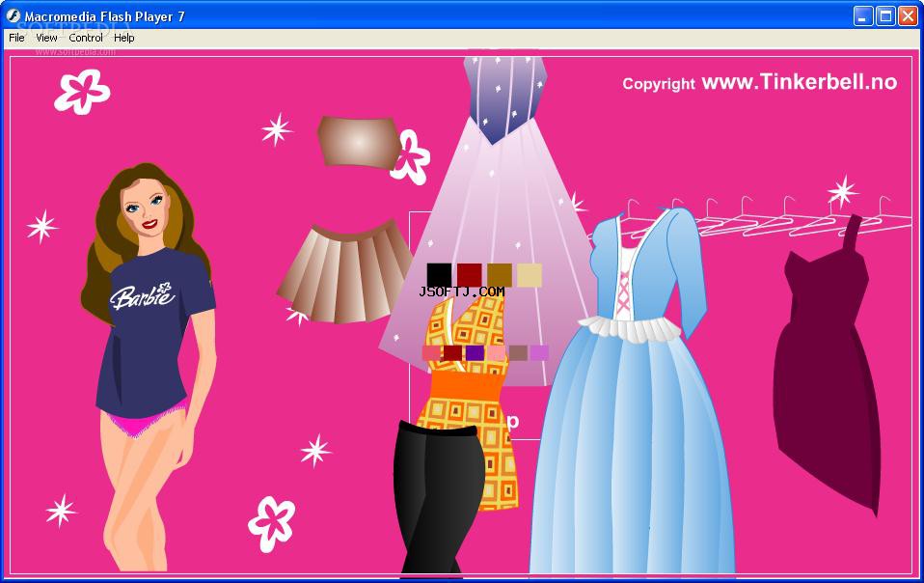
Task: Choose the coral red swatch in six-swatch row
Action: pos(431,353)
